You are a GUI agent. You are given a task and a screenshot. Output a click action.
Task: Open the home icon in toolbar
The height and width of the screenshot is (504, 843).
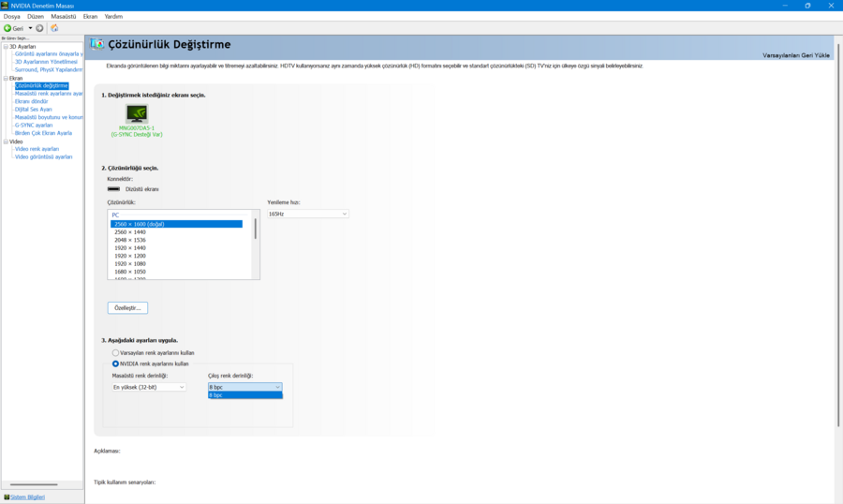pyautogui.click(x=54, y=28)
